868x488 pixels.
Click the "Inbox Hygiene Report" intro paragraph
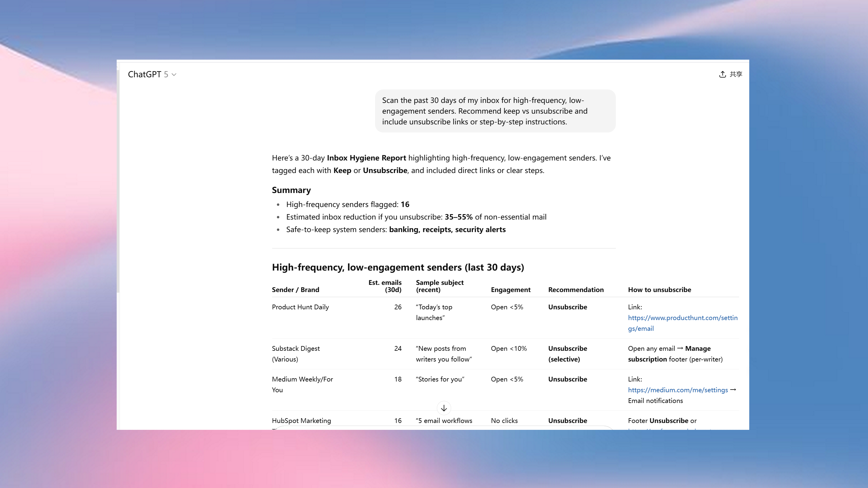pos(441,164)
